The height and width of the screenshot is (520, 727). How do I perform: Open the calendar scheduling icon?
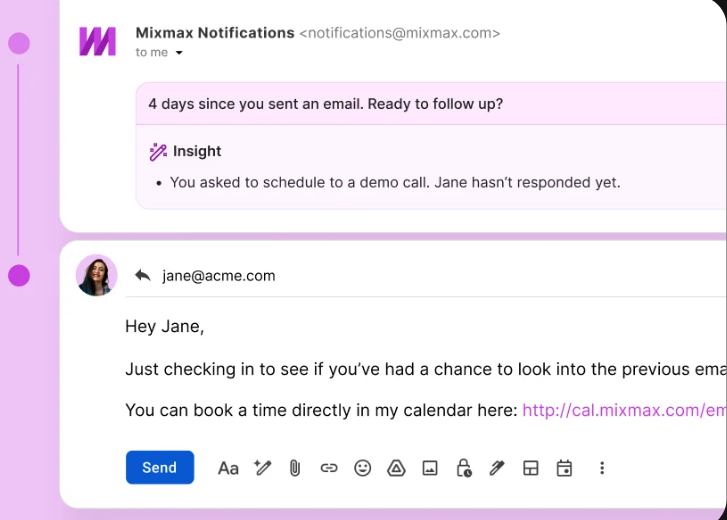564,468
